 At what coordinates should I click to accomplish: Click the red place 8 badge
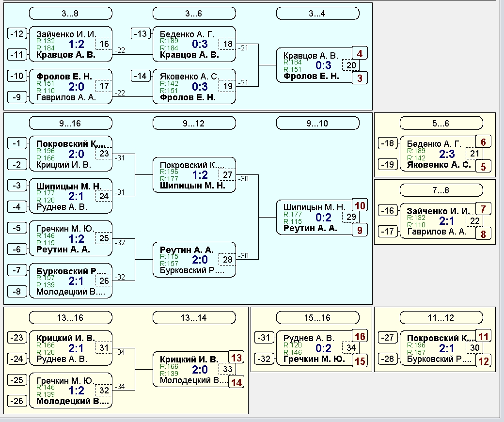(483, 234)
